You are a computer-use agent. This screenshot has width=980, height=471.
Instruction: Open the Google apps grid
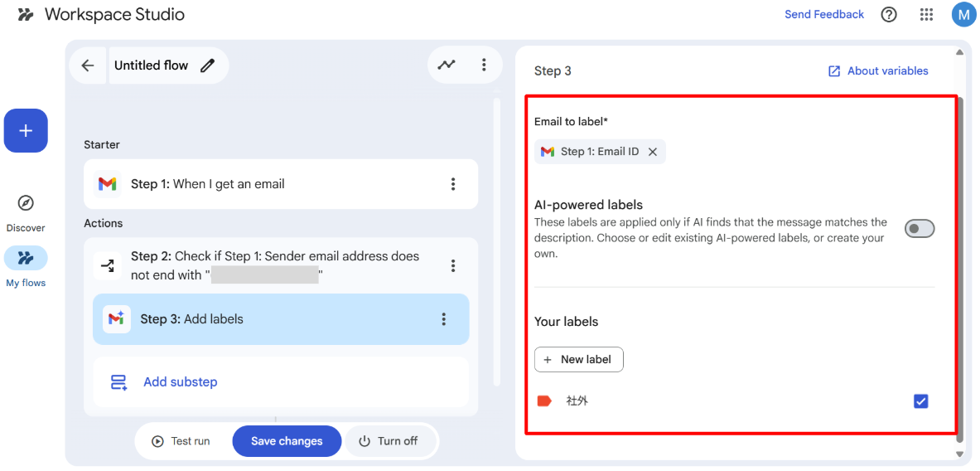point(927,14)
